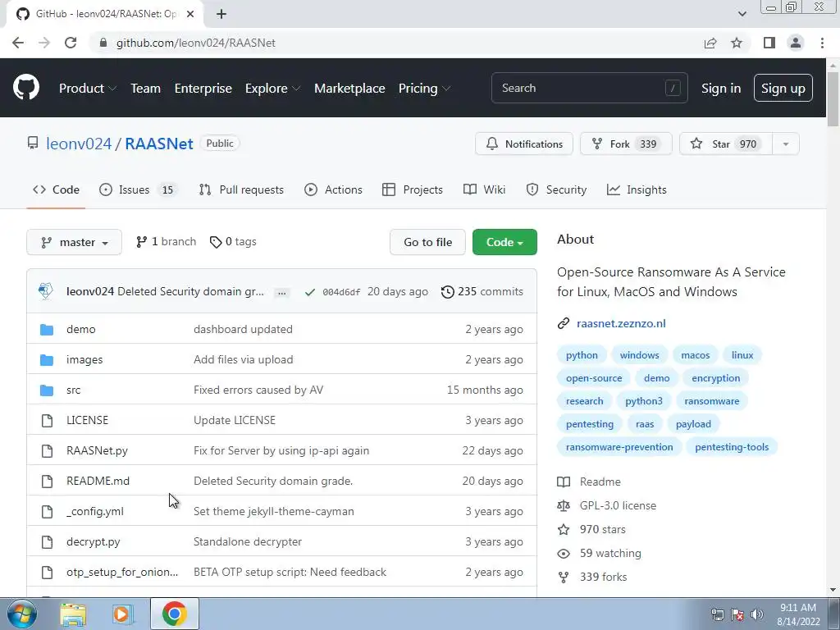The image size is (840, 630).
Task: Open media player from taskbar
Action: point(122,614)
